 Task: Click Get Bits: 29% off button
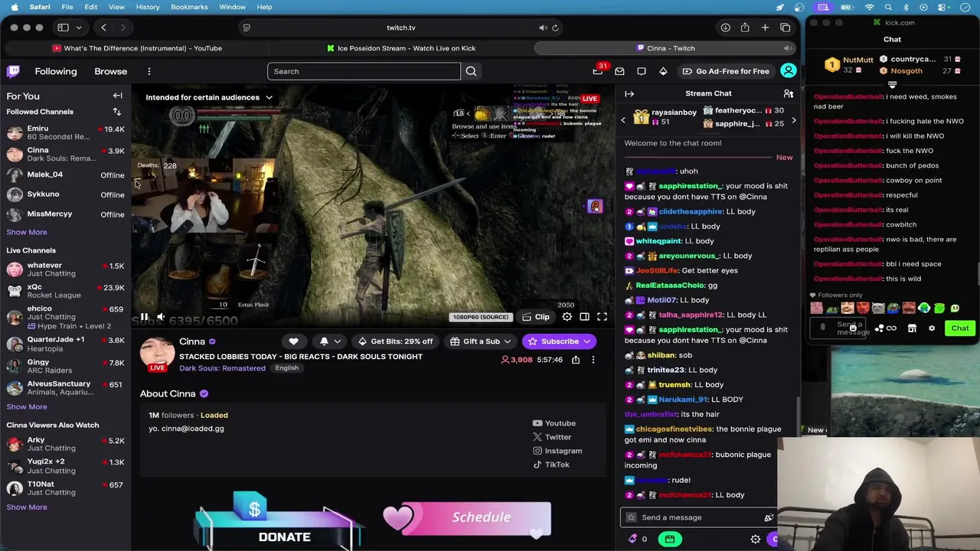396,341
